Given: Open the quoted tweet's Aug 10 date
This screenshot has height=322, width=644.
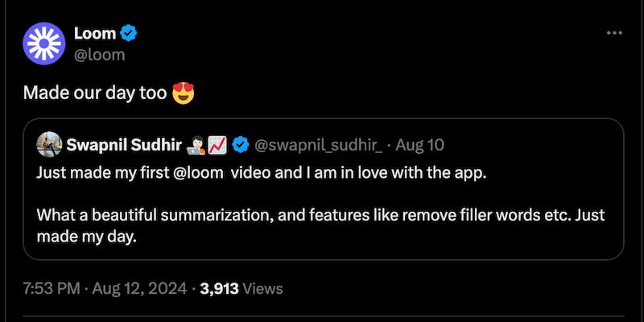Looking at the screenshot, I should click(419, 145).
